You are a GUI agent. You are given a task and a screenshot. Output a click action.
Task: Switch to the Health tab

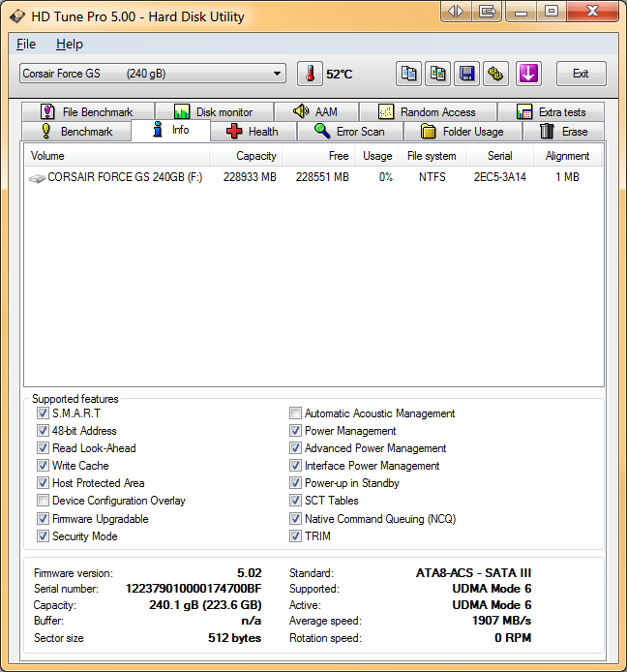[x=252, y=132]
